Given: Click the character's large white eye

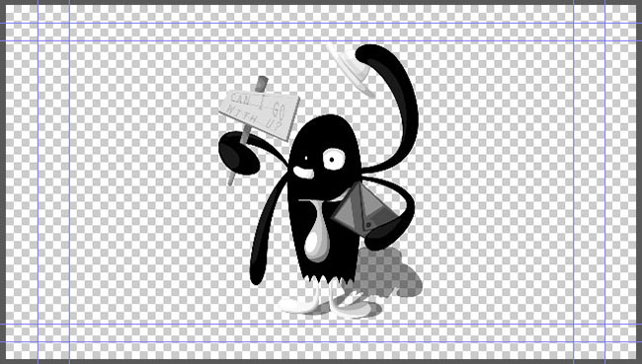Looking at the screenshot, I should pos(334,159).
